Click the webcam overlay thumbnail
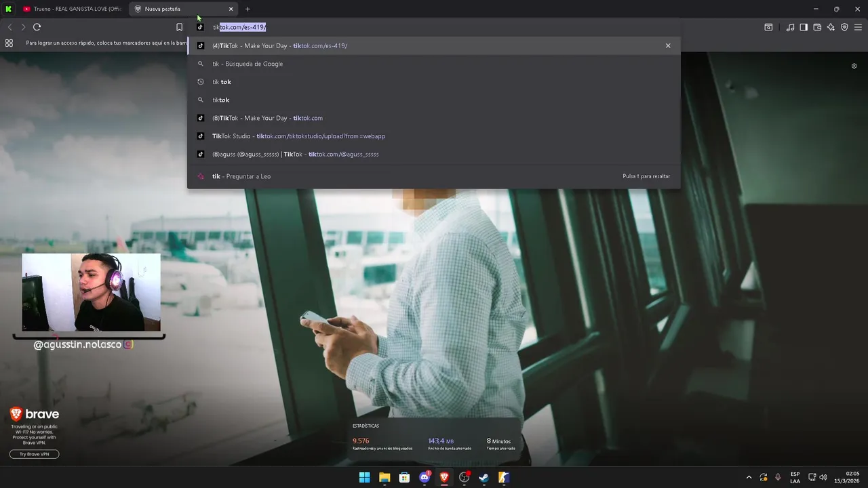The height and width of the screenshot is (488, 868). (x=92, y=292)
